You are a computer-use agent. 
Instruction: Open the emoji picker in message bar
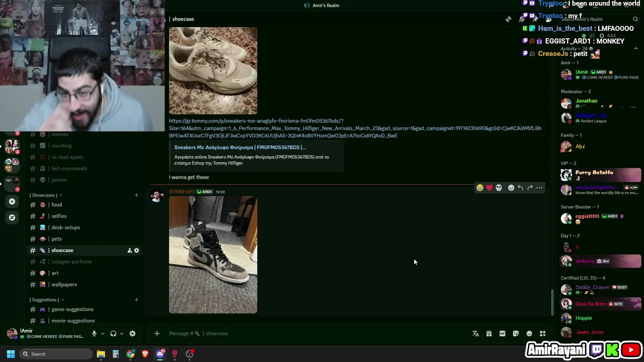click(x=529, y=333)
